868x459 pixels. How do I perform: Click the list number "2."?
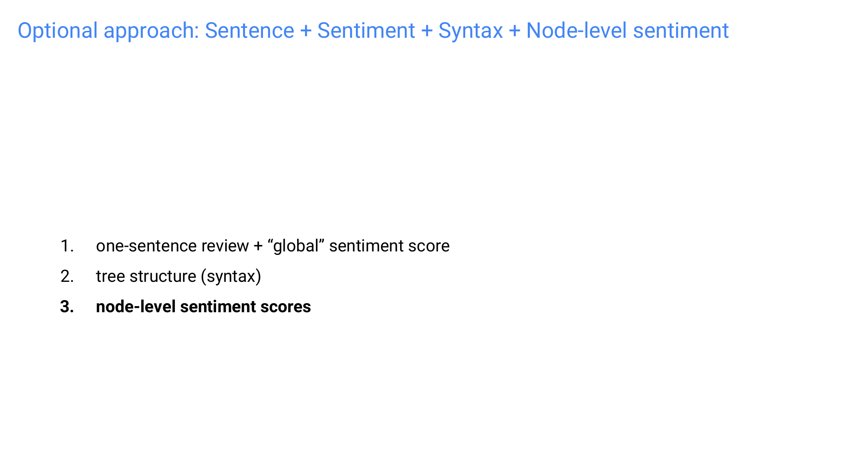point(67,277)
